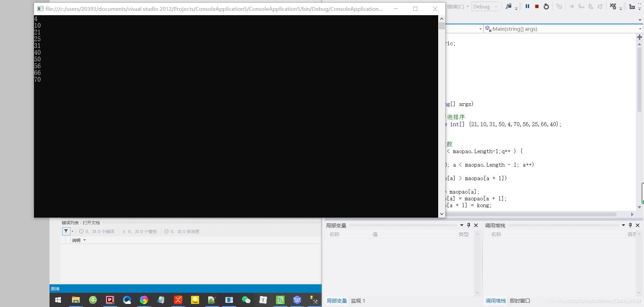The width and height of the screenshot is (644, 307).
Task: Open the class navigation dropdown left of Main
Action: click(480, 29)
